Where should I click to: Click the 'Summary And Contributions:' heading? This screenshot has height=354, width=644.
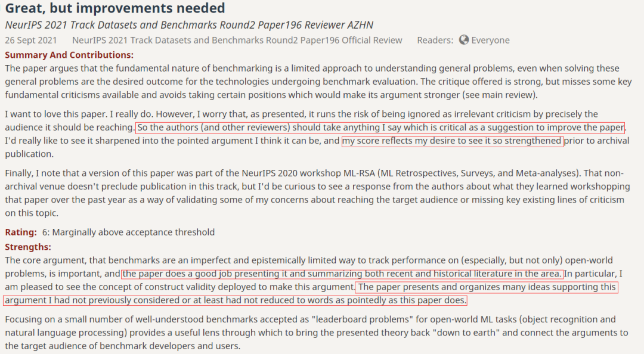(x=69, y=55)
